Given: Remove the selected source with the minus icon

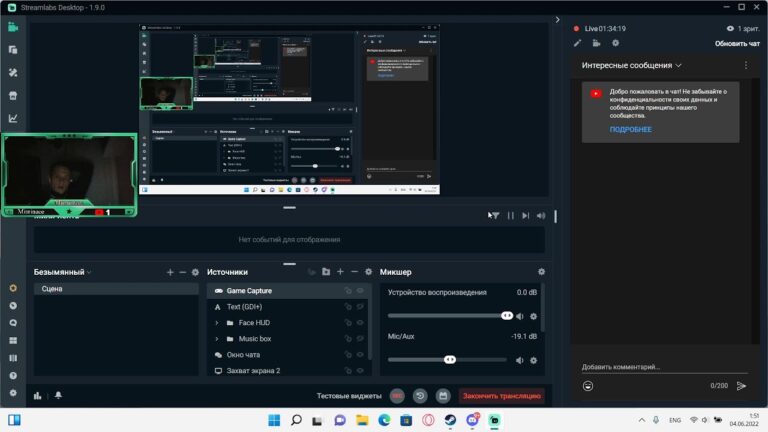Looking at the screenshot, I should click(x=355, y=271).
